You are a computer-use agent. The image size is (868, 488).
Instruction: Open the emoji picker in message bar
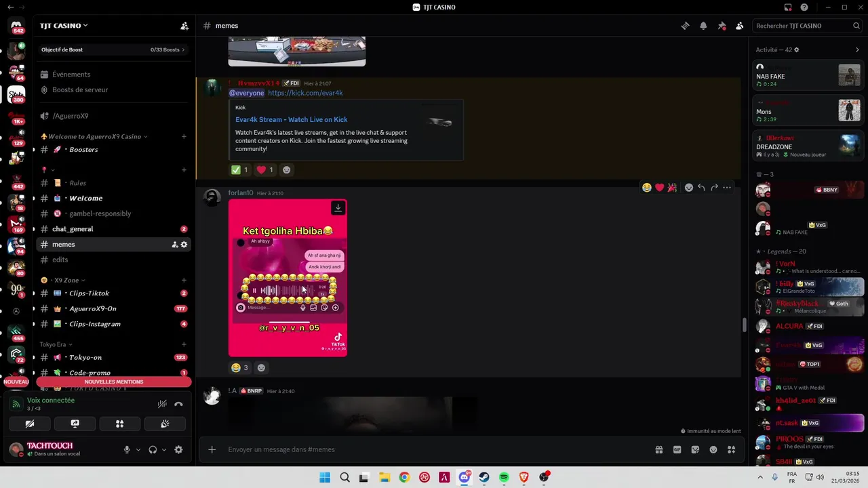coord(713,449)
